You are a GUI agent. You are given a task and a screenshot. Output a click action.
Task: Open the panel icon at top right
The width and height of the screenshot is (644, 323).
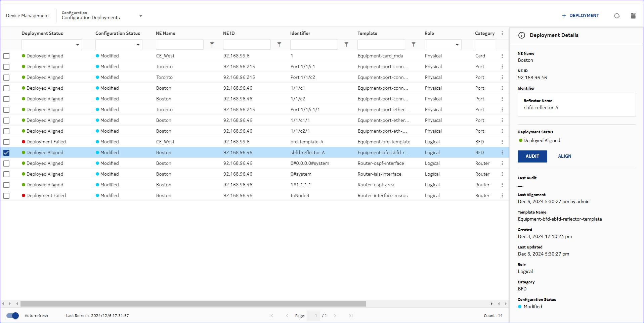(633, 16)
